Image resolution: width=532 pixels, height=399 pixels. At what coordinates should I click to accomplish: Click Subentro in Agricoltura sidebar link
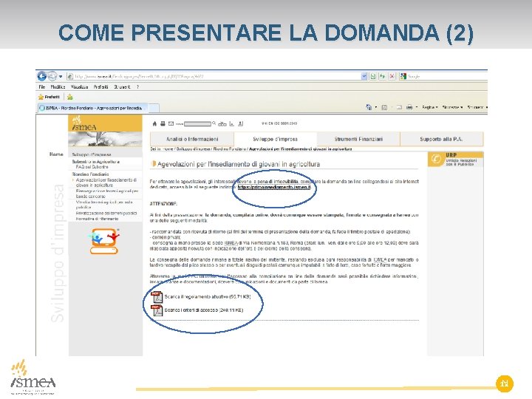click(x=95, y=162)
